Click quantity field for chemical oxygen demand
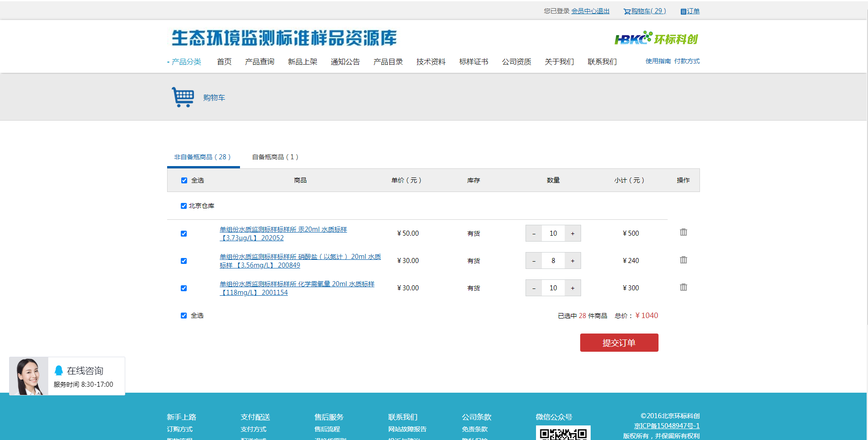The width and height of the screenshot is (868, 440). click(x=553, y=288)
